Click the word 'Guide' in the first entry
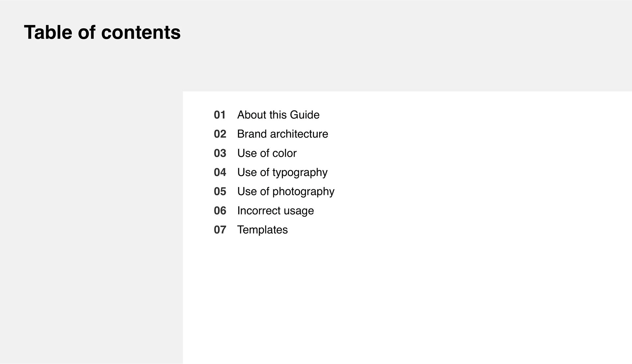This screenshot has height=364, width=632. click(304, 115)
